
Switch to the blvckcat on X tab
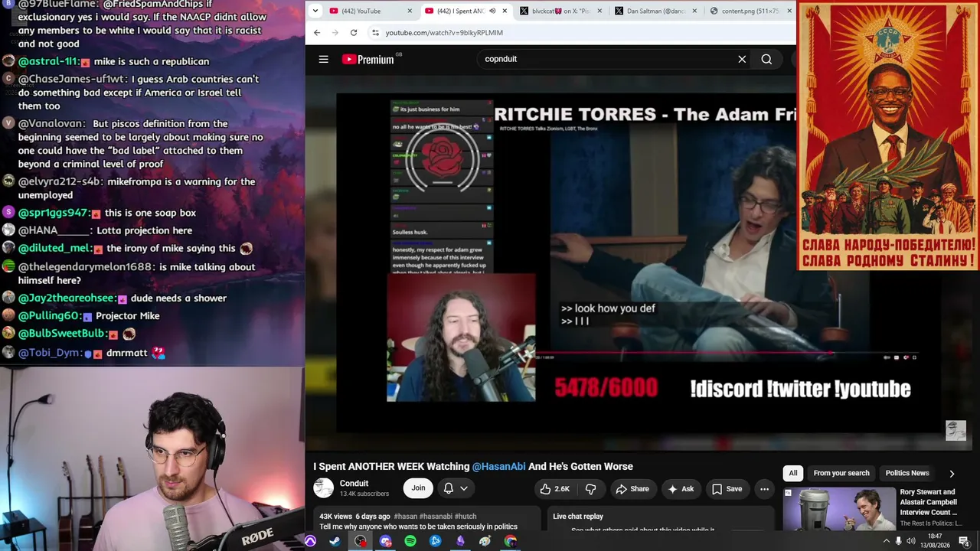[560, 11]
